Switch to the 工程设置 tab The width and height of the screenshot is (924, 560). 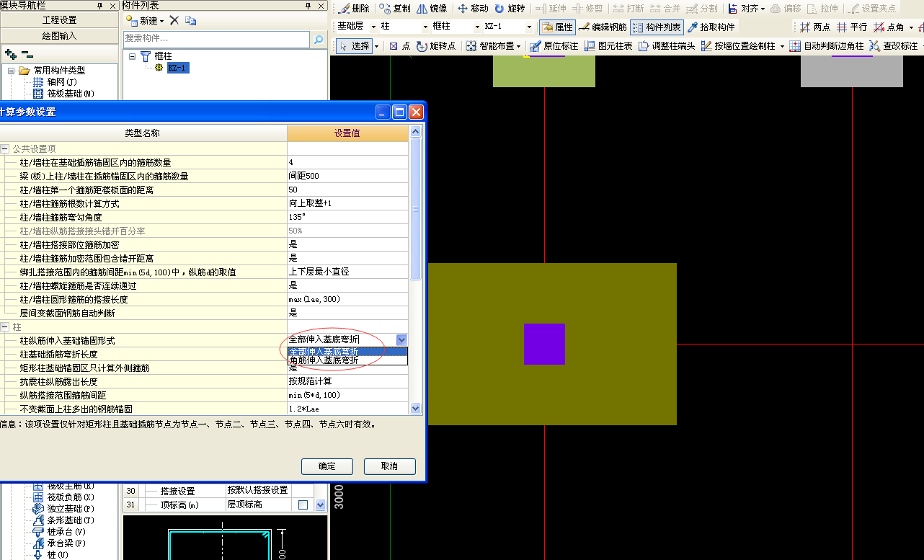(60, 20)
